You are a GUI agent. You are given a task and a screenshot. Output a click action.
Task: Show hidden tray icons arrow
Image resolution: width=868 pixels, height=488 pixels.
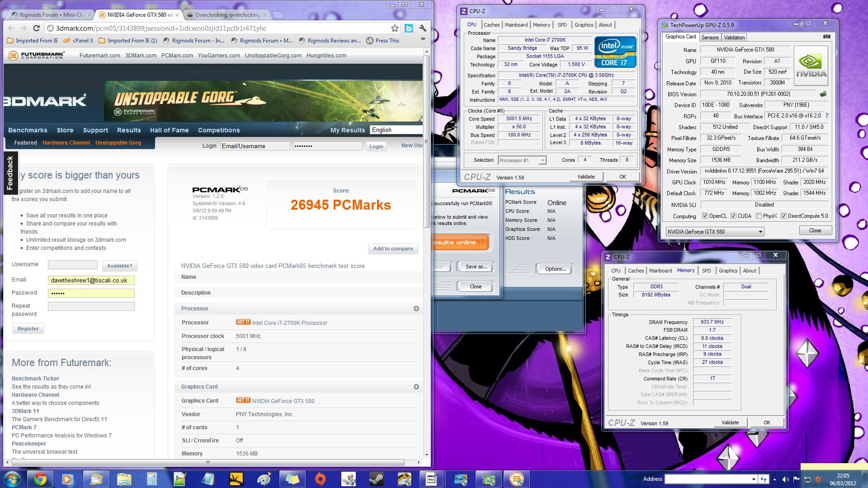point(775,479)
